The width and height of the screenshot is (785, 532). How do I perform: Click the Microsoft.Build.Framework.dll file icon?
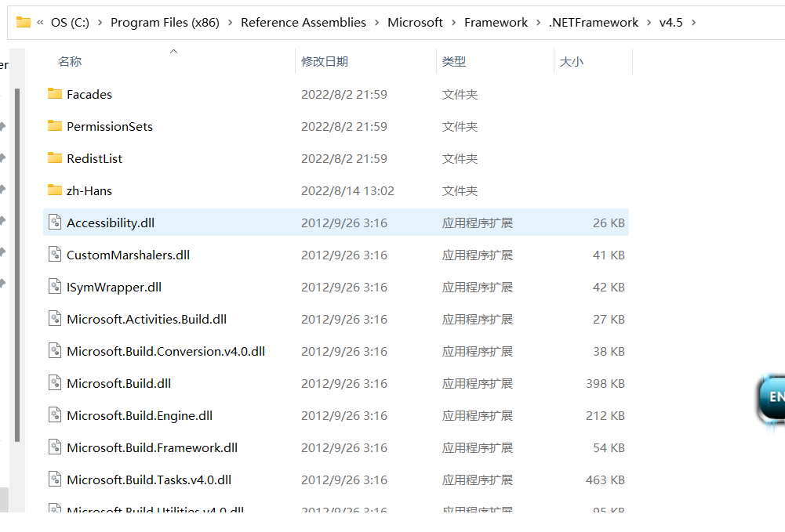(55, 447)
